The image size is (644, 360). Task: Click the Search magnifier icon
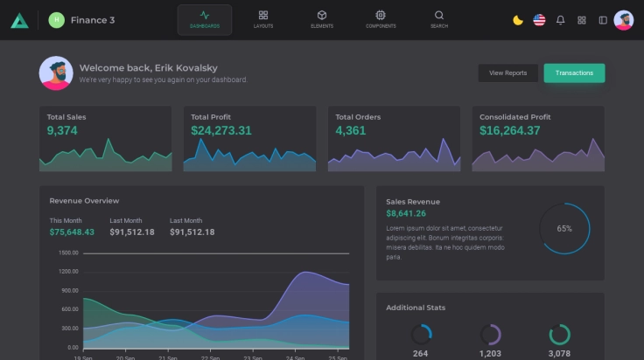click(439, 19)
